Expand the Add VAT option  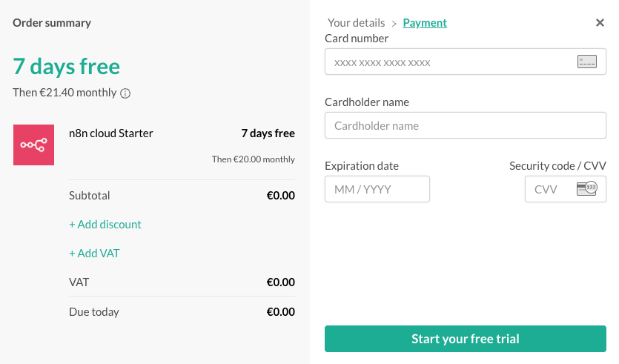(94, 254)
